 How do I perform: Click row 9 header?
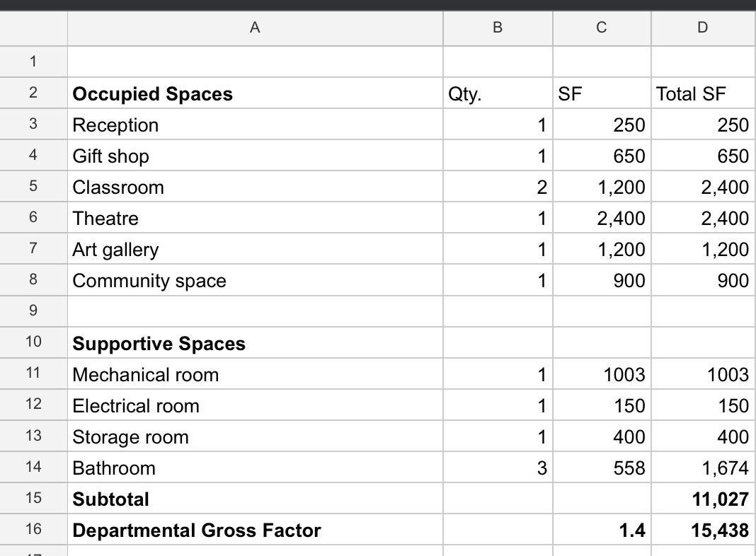coord(33,311)
